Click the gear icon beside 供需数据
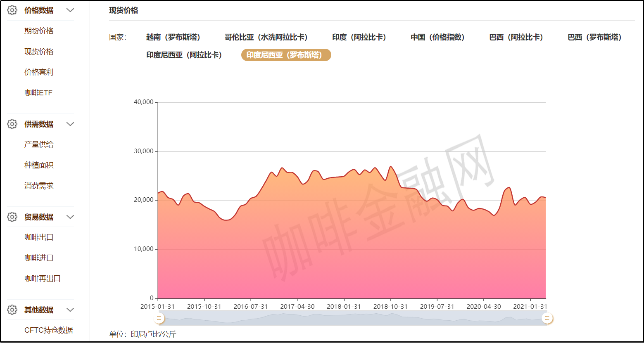 [x=12, y=124]
